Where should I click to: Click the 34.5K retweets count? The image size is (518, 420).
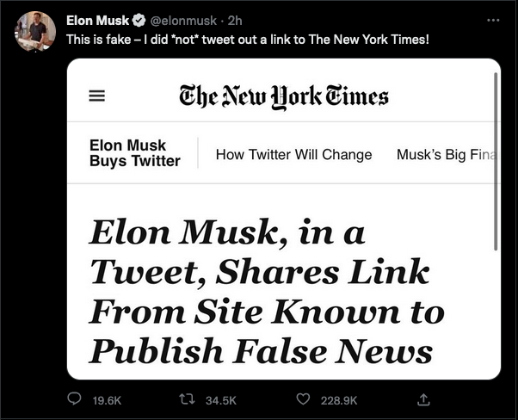[x=221, y=400]
